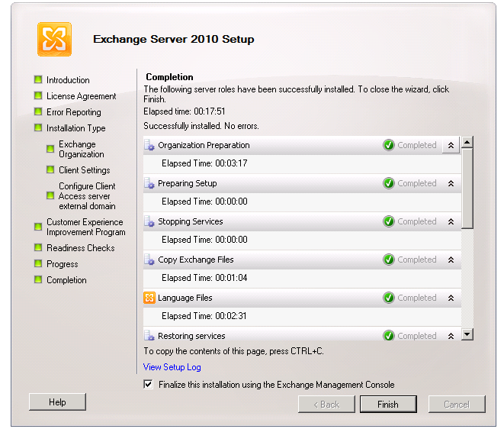Select Error Reporting step in sidebar
This screenshot has width=504, height=429.
74,112
